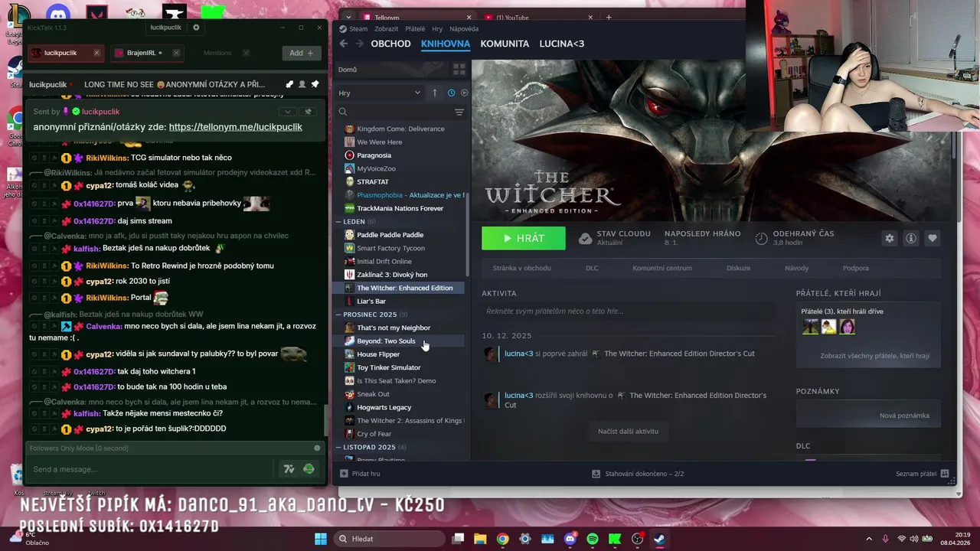This screenshot has height=551, width=980.
Task: Create a note with Nová poznámka
Action: tap(904, 416)
